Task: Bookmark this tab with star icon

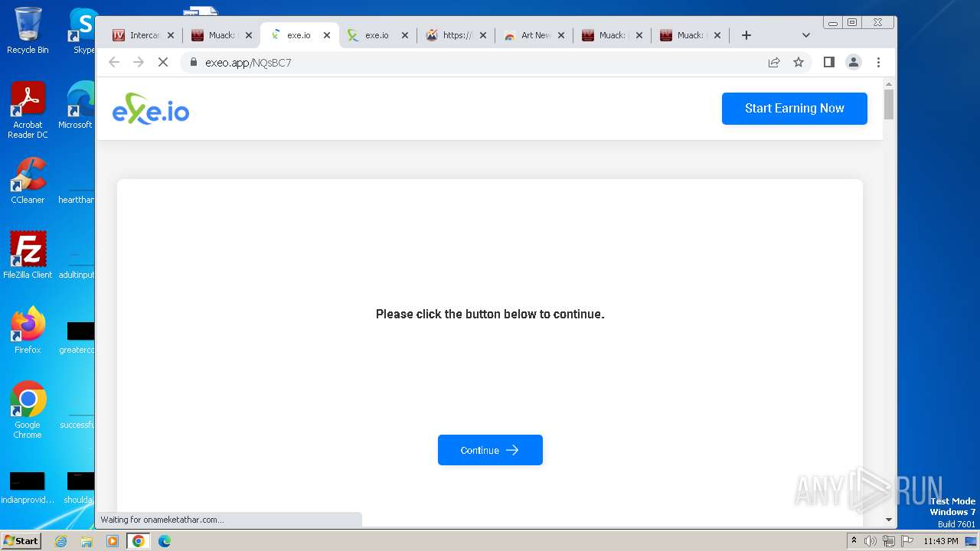Action: click(799, 63)
